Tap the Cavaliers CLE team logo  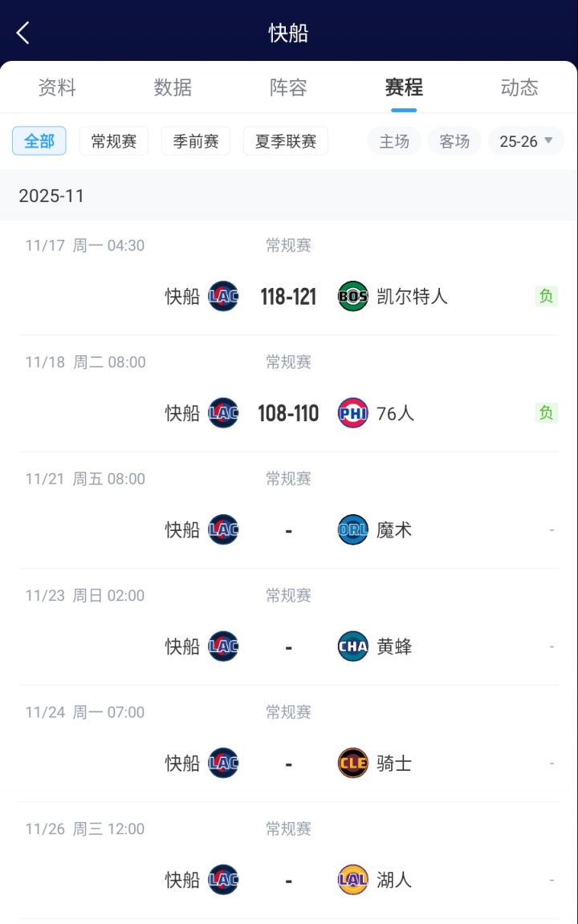[353, 763]
